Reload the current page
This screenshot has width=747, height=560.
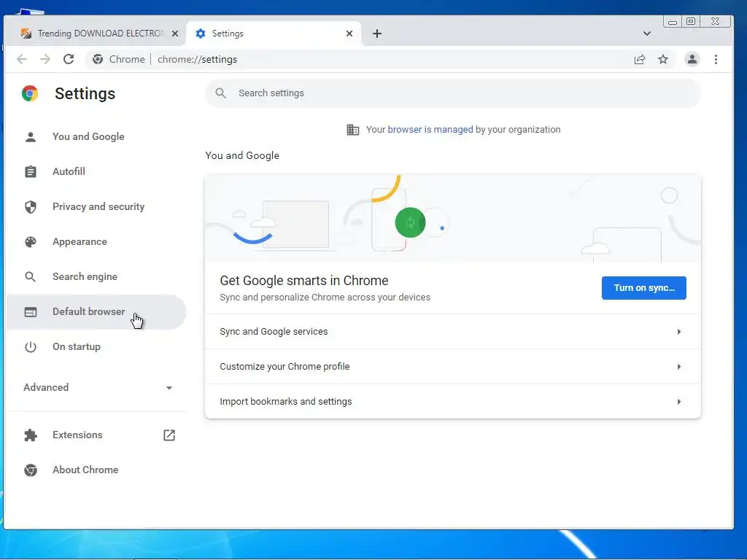point(69,59)
